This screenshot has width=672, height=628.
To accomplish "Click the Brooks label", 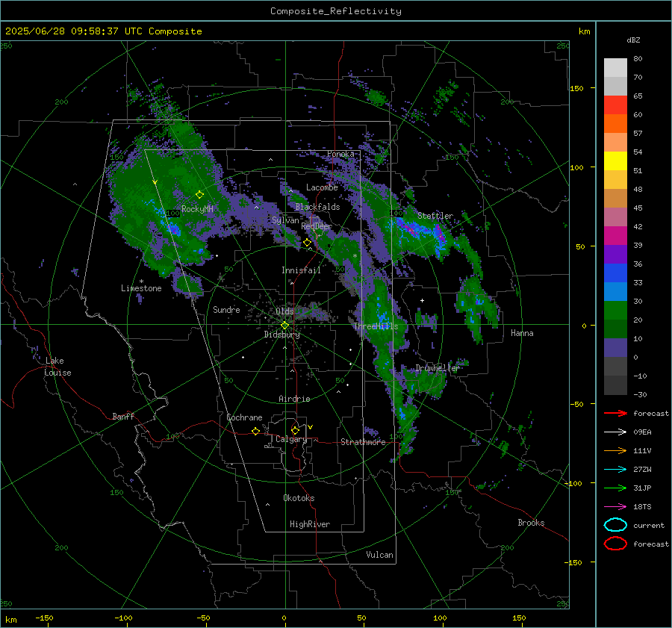I will point(531,523).
